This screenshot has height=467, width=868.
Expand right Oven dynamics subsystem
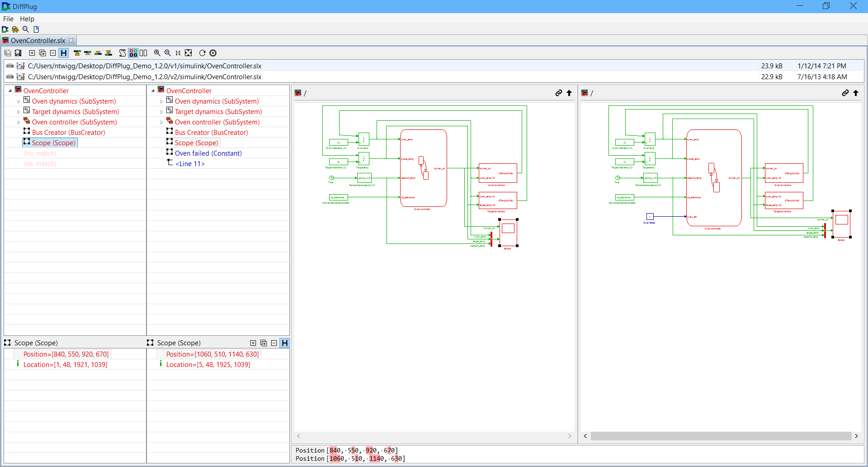[161, 101]
